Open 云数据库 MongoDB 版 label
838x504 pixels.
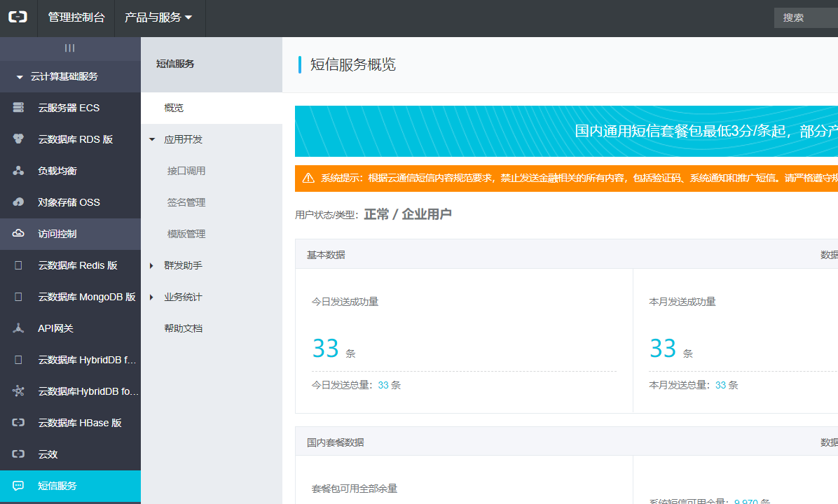(87, 297)
